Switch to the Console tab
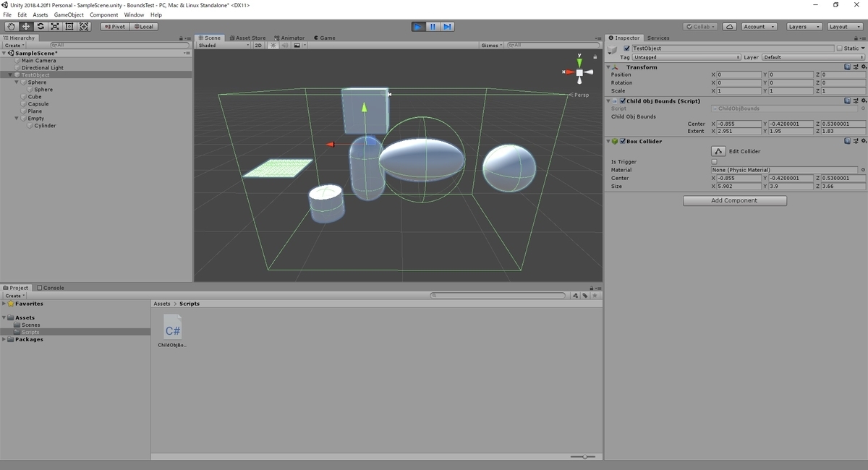 [x=50, y=287]
